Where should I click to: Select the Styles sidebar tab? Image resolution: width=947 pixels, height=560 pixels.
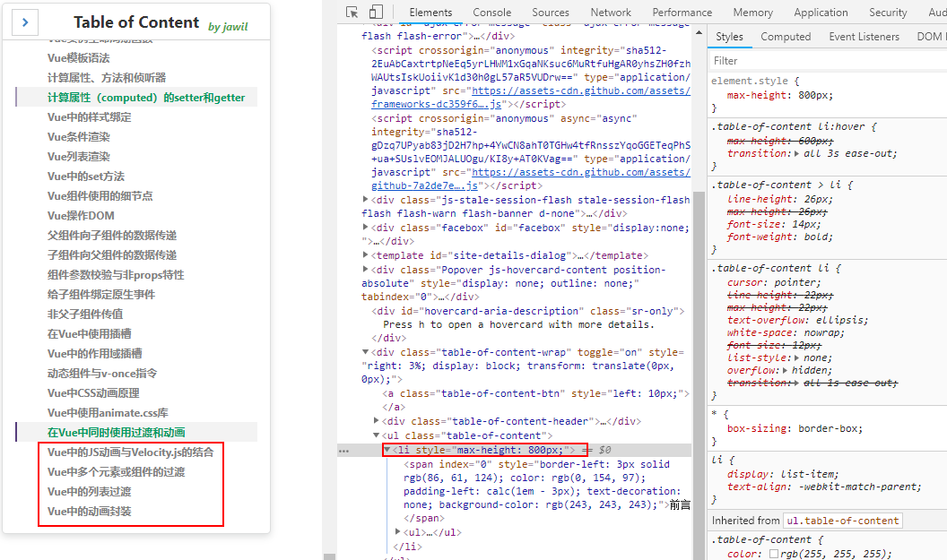729,37
